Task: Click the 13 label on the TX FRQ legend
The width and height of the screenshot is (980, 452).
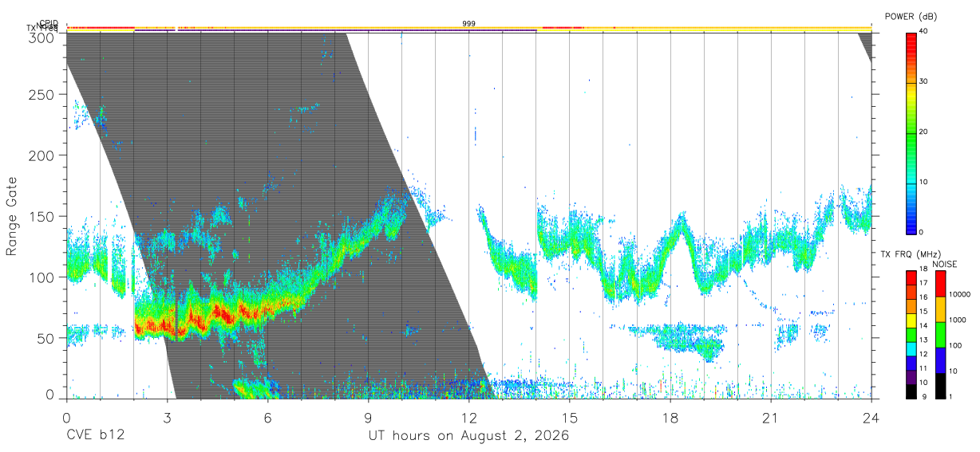Action: pyautogui.click(x=924, y=340)
